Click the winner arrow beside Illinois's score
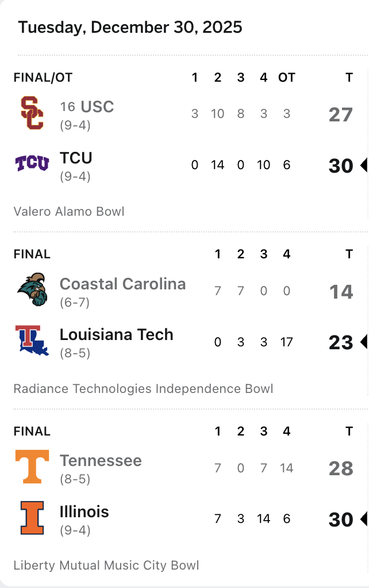The height and width of the screenshot is (588, 369). (363, 520)
